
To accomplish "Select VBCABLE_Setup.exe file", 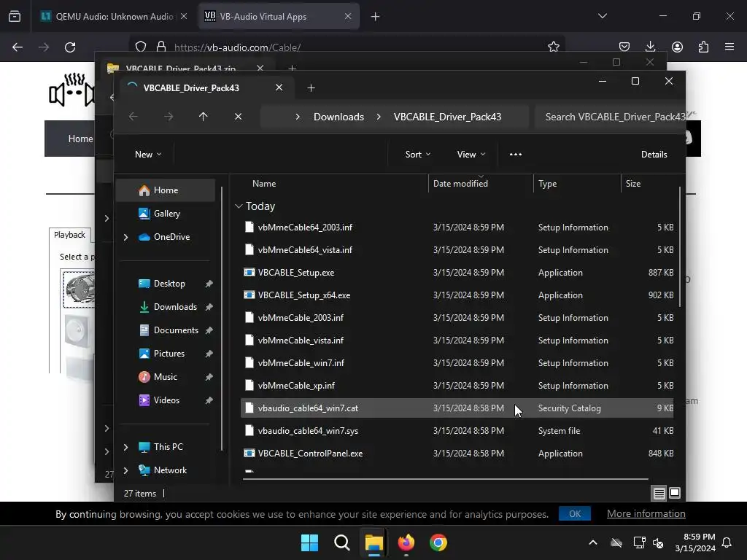I will (457, 273).
